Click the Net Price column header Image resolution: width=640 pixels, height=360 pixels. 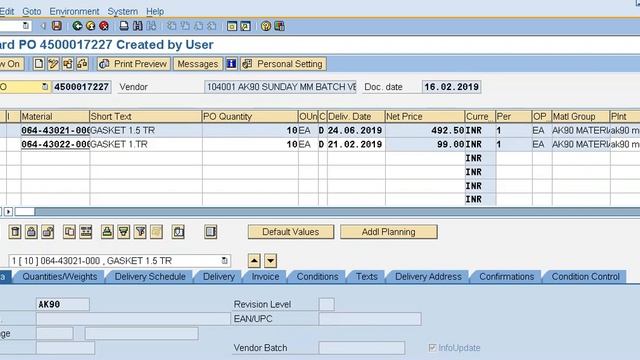[424, 116]
